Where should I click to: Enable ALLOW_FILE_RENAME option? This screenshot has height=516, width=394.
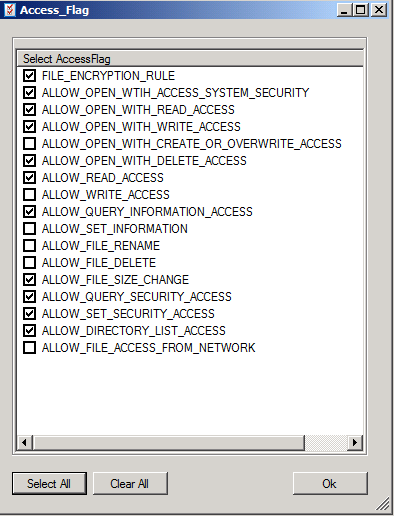(29, 246)
